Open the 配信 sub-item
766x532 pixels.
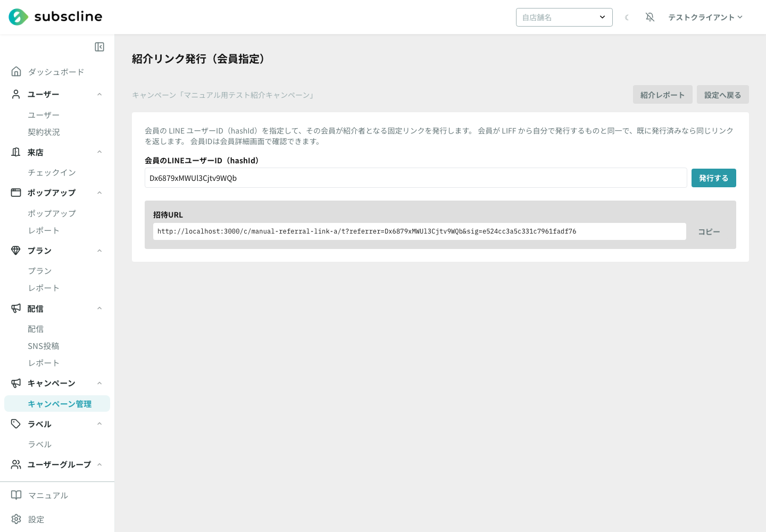36,329
